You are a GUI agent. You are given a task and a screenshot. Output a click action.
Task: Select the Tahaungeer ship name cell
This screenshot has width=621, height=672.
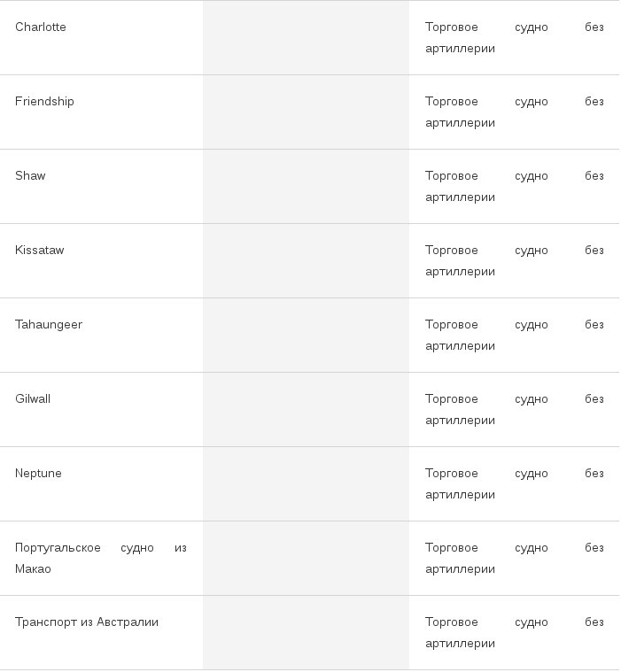(102, 336)
